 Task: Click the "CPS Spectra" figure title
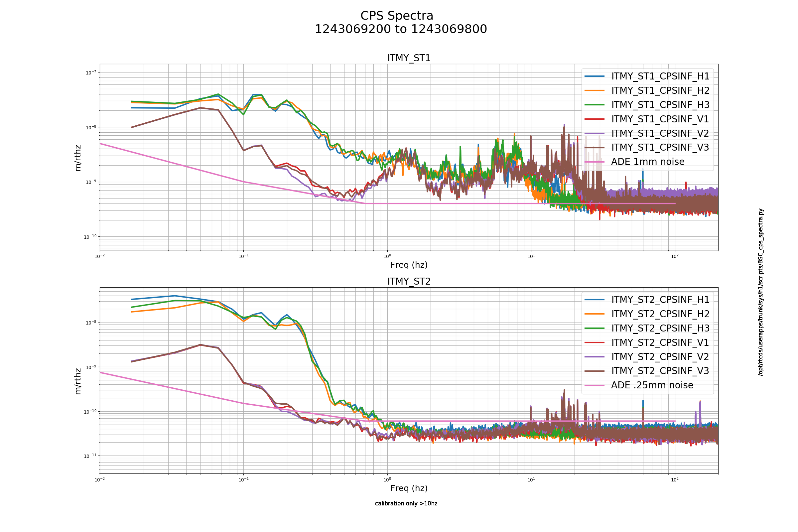click(x=397, y=16)
